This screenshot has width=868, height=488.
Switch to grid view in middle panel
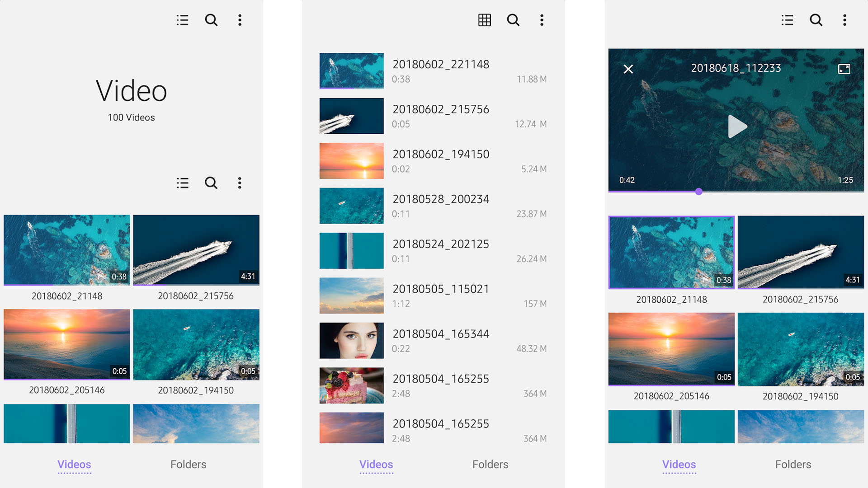pos(484,20)
